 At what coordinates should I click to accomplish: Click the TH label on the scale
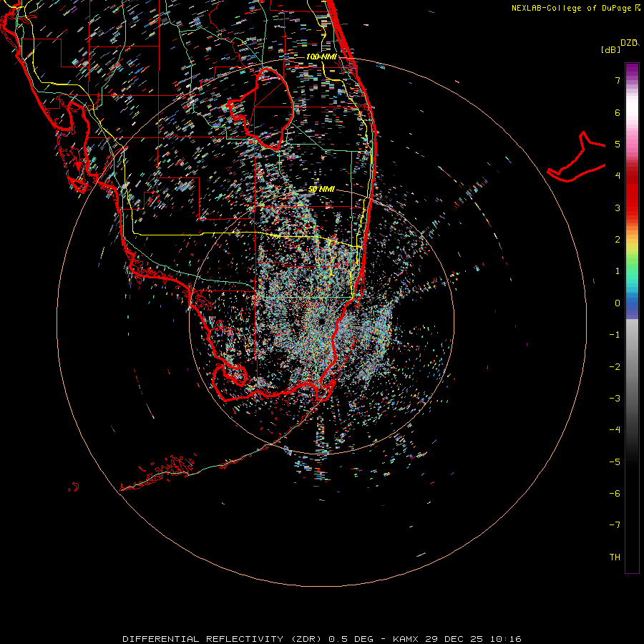click(x=615, y=557)
